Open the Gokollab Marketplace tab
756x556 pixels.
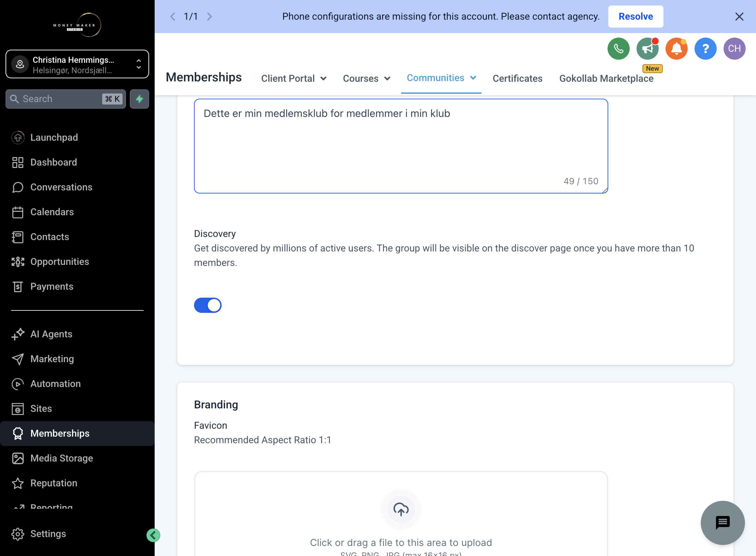[x=606, y=78]
